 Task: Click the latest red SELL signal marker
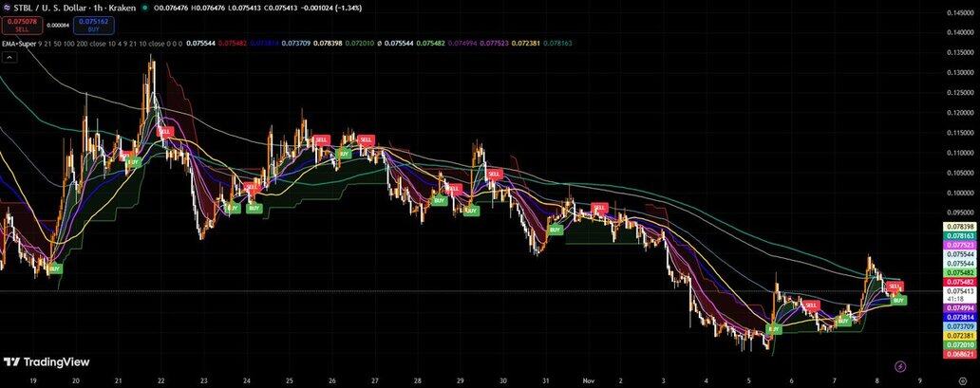894,286
